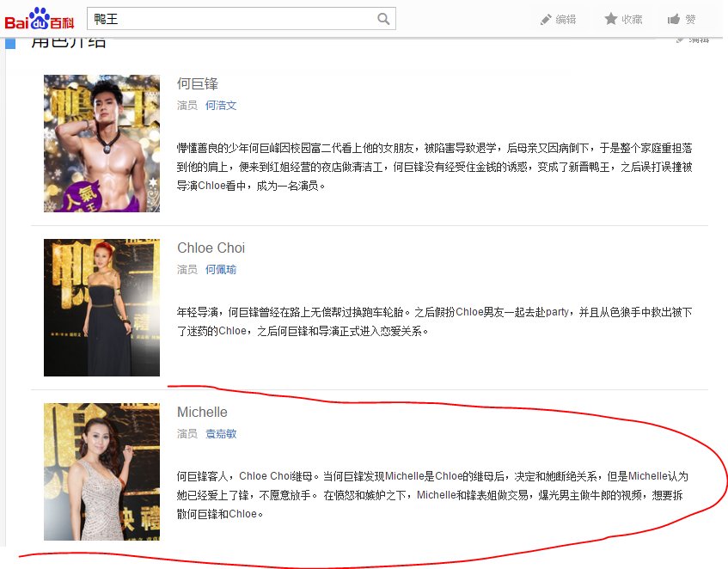Click the star icon beside 收藏
The image size is (728, 569).
(611, 18)
